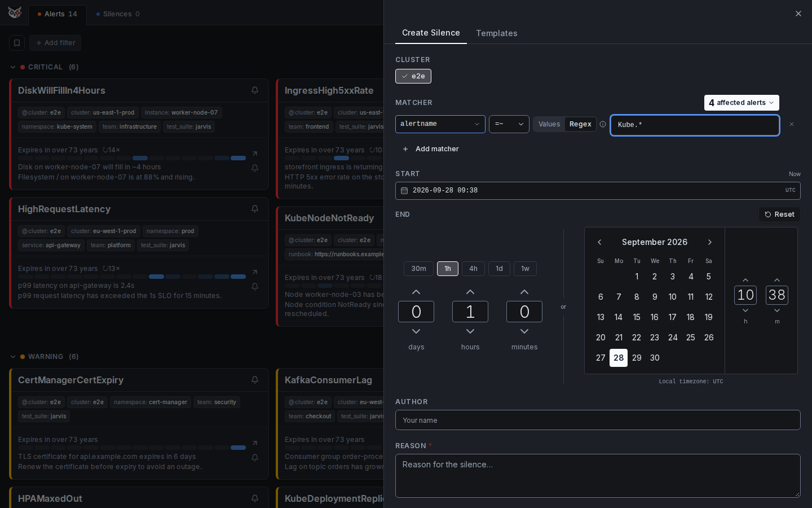Open the alertname label dropdown
812x508 pixels.
click(x=440, y=124)
